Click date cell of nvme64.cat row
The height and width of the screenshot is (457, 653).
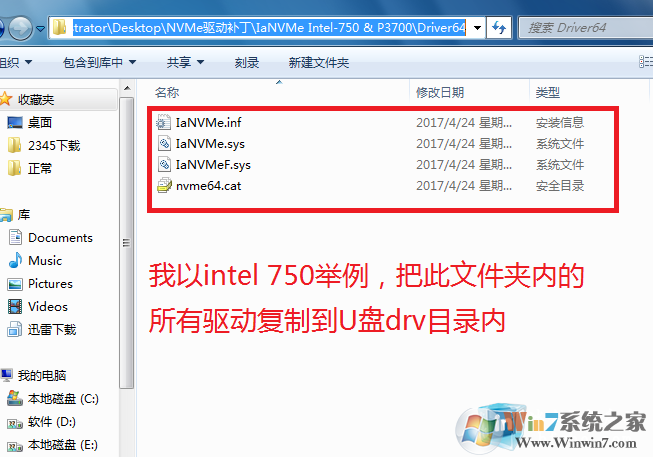point(464,185)
